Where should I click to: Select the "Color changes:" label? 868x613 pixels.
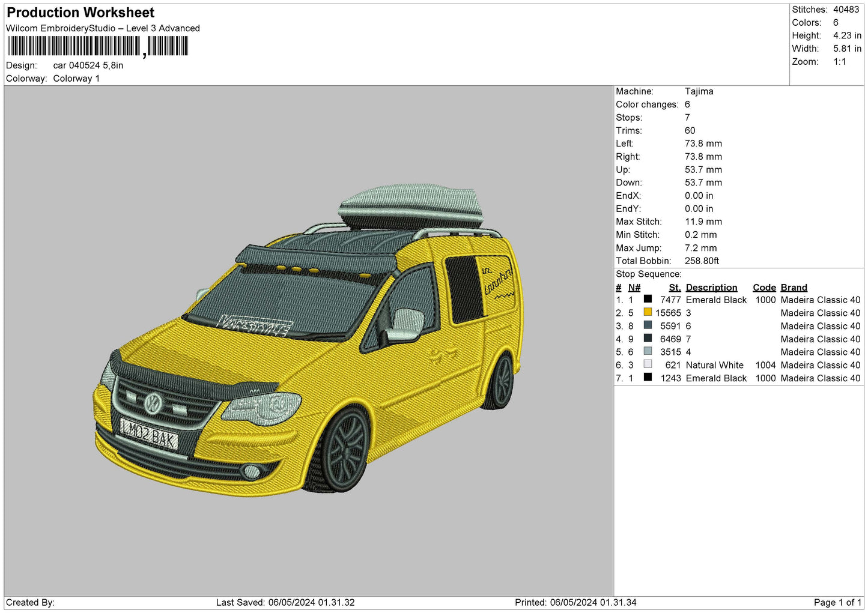click(647, 104)
